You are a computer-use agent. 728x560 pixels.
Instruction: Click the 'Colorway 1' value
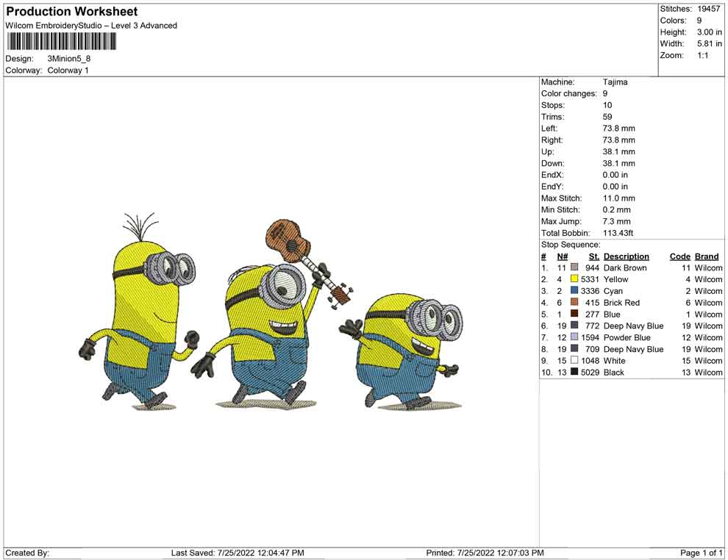point(68,70)
